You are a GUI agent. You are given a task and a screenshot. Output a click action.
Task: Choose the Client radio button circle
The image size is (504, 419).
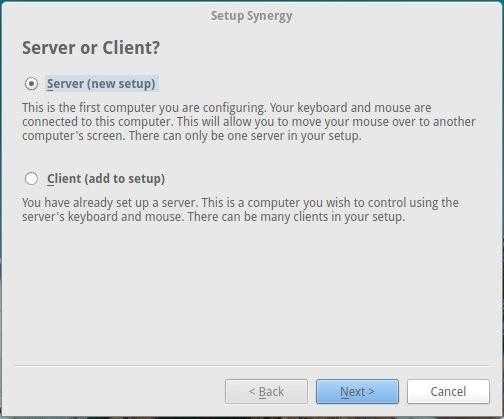pyautogui.click(x=31, y=179)
